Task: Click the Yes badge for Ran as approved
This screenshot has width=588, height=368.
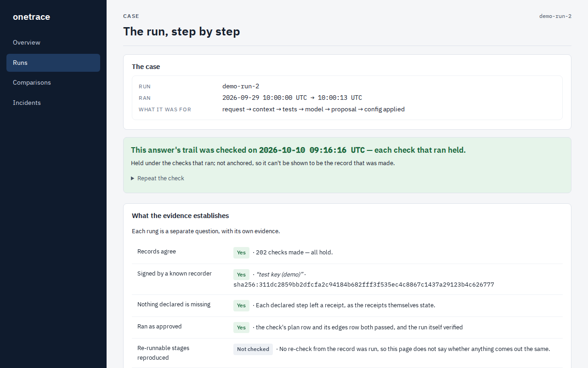Action: point(241,328)
